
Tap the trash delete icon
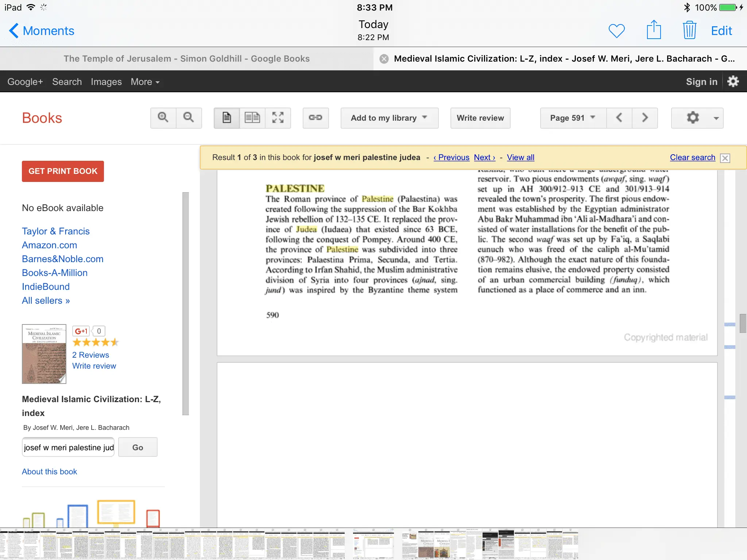(689, 30)
